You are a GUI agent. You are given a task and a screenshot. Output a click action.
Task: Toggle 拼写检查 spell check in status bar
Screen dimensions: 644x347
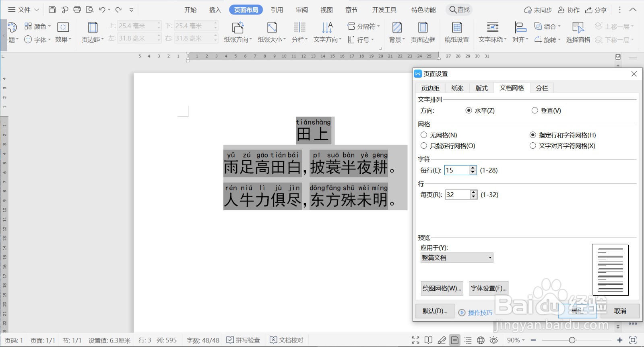pyautogui.click(x=243, y=340)
